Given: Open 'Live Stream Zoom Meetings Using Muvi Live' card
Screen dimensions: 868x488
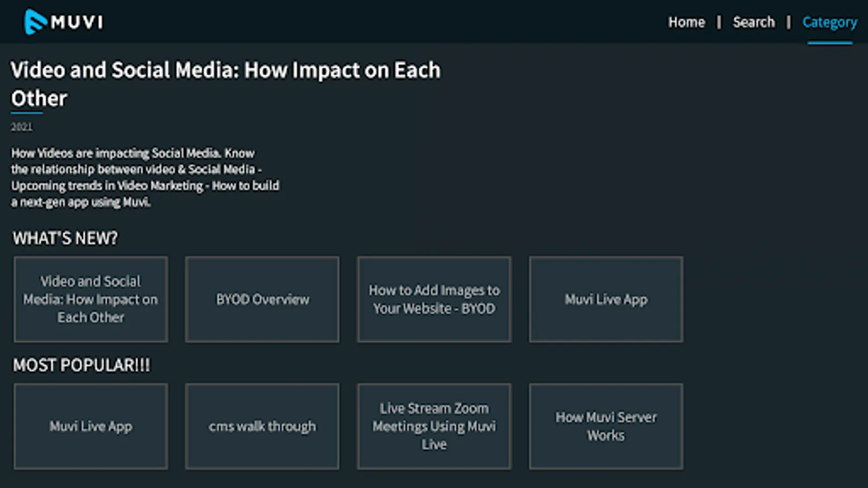Looking at the screenshot, I should (x=434, y=426).
